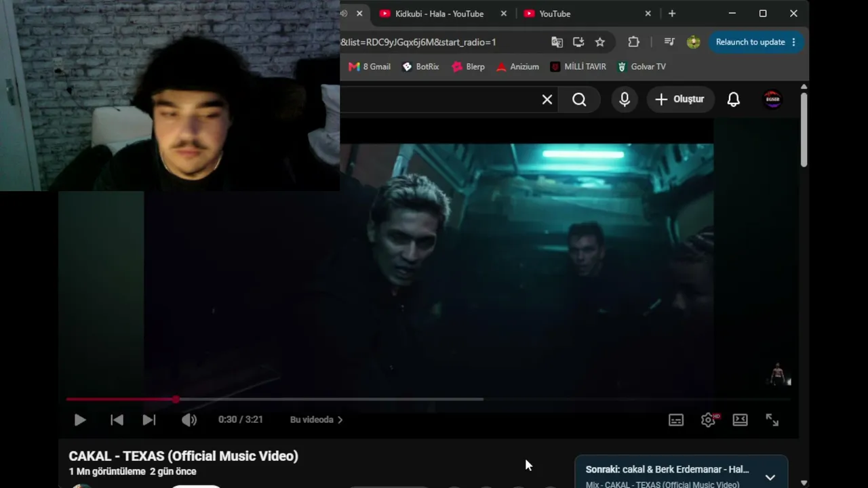Image resolution: width=868 pixels, height=488 pixels.
Task: Open the Chrome profile avatar
Action: click(693, 42)
